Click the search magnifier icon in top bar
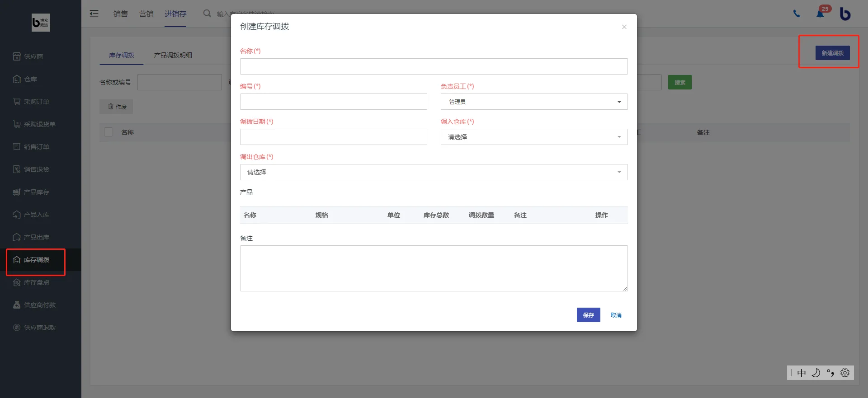 [x=207, y=14]
